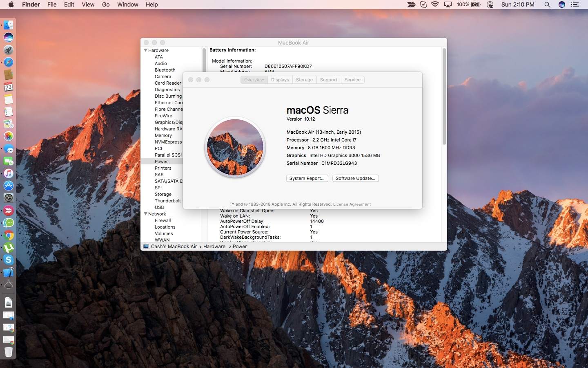Click the Software Update button
588x368 pixels.
click(x=355, y=178)
